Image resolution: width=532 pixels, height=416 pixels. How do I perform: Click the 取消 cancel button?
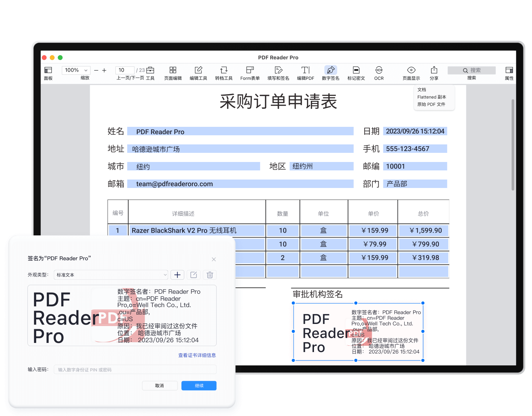pos(160,386)
